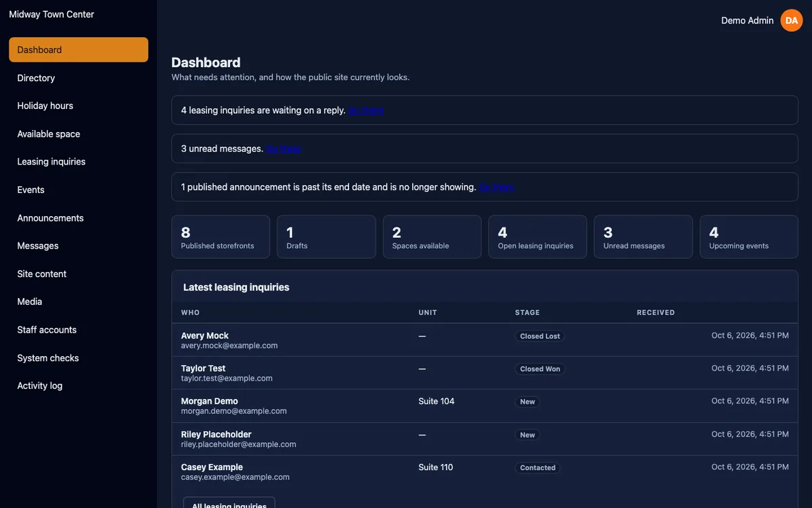Open Announcements section
812x508 pixels.
pos(78,218)
